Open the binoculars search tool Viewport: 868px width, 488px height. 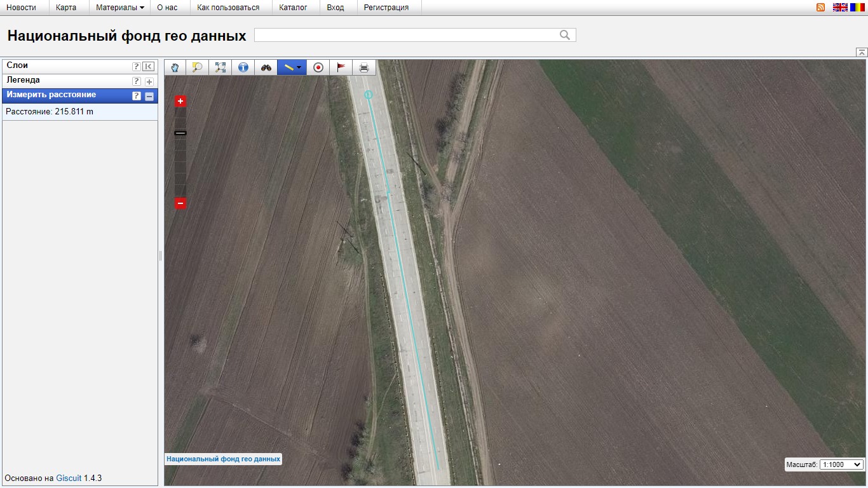tap(266, 67)
